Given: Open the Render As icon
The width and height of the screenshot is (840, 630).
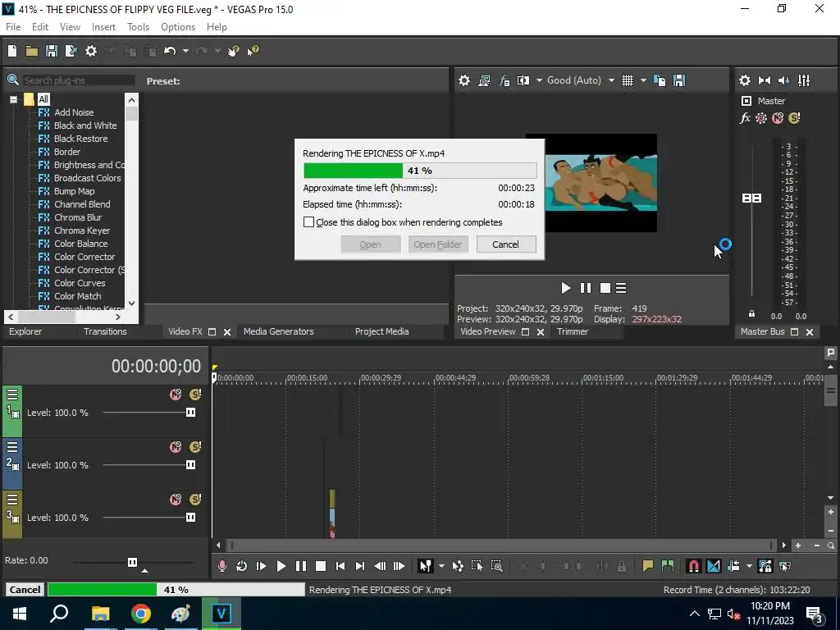Looking at the screenshot, I should click(71, 51).
